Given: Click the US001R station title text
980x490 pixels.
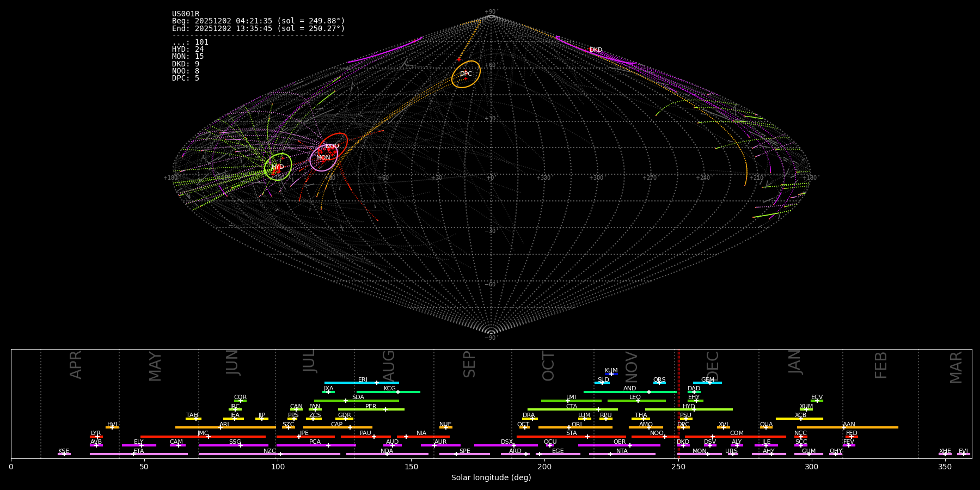Looking at the screenshot, I should (186, 14).
